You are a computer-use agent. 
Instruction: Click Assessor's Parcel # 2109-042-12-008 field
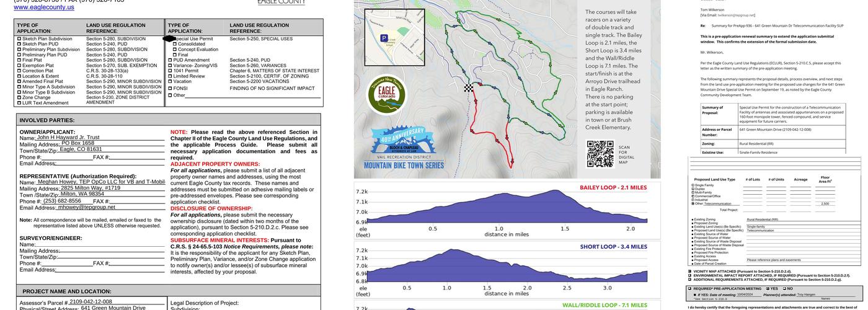click(117, 303)
